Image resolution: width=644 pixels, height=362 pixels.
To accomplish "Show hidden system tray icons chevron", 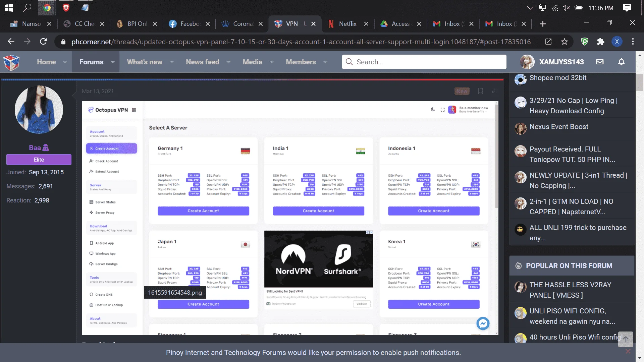I will (x=530, y=8).
